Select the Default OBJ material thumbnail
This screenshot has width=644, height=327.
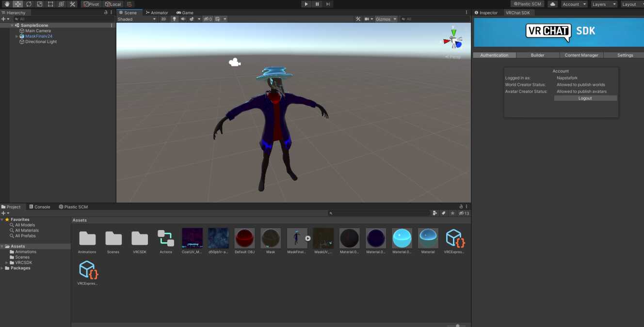pos(244,238)
